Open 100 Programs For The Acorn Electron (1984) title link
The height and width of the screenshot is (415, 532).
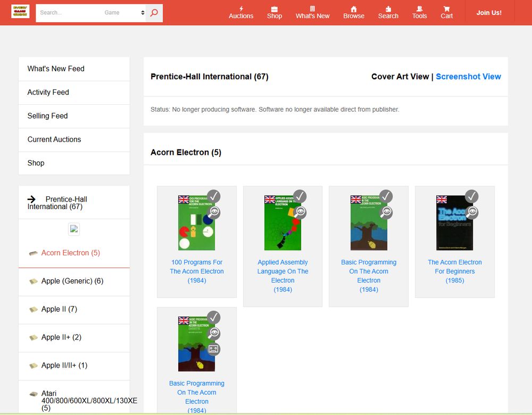click(197, 271)
